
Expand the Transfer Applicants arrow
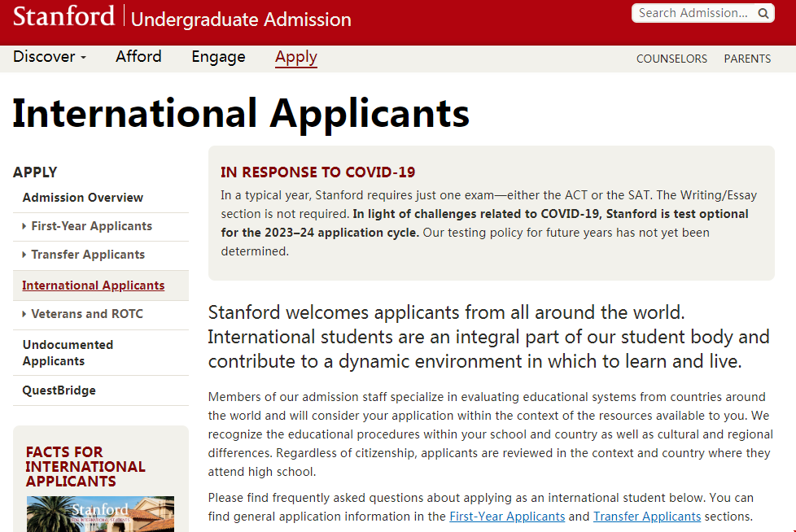pyautogui.click(x=24, y=255)
